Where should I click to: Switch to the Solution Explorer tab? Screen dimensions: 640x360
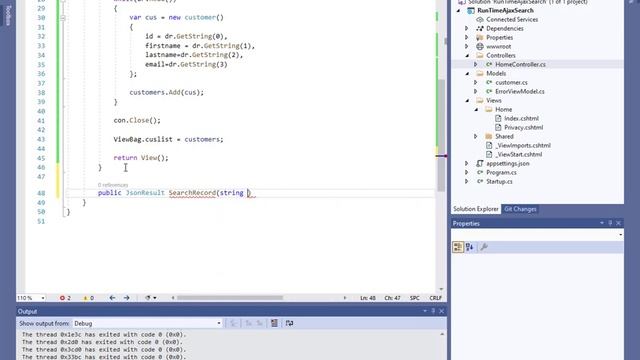pyautogui.click(x=476, y=209)
